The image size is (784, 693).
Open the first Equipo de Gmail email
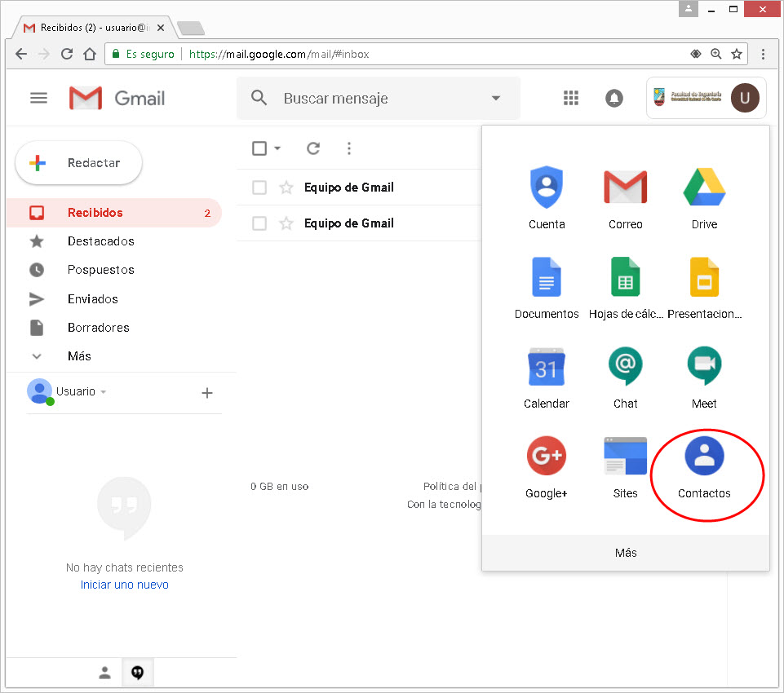tap(349, 188)
